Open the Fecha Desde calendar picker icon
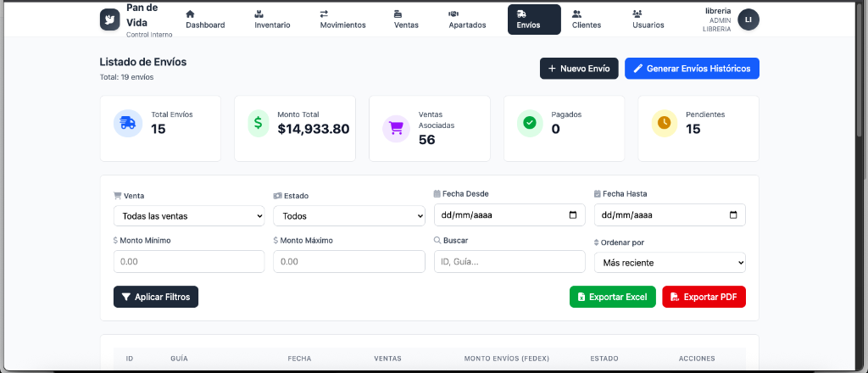The width and height of the screenshot is (868, 373). 573,215
